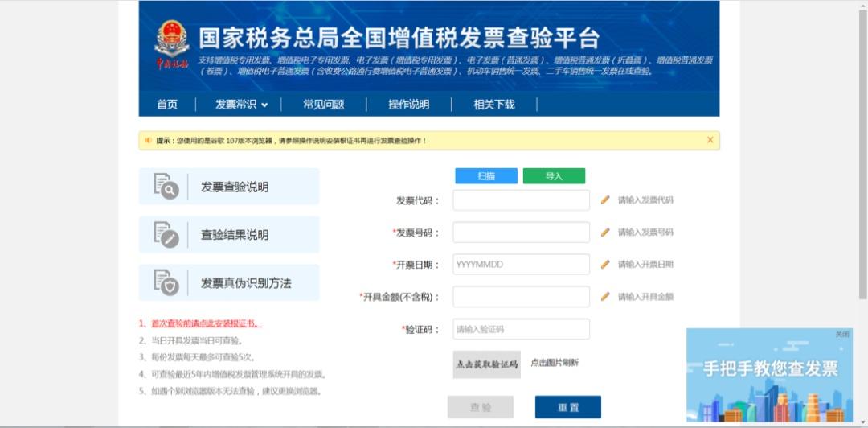Focus the 验证码 input field

click(521, 329)
